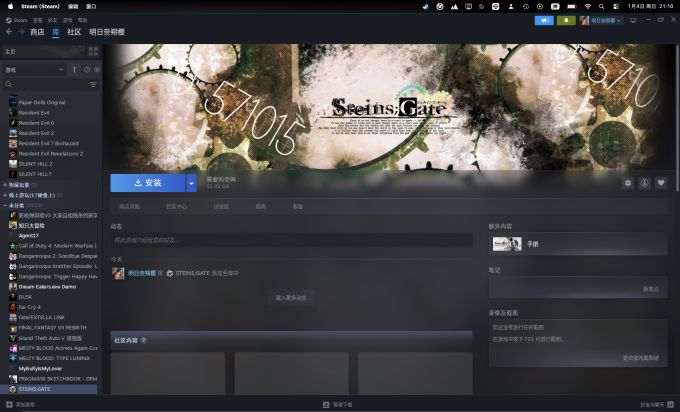Open the Apple menu
This screenshot has width=680, height=412.
(10, 7)
